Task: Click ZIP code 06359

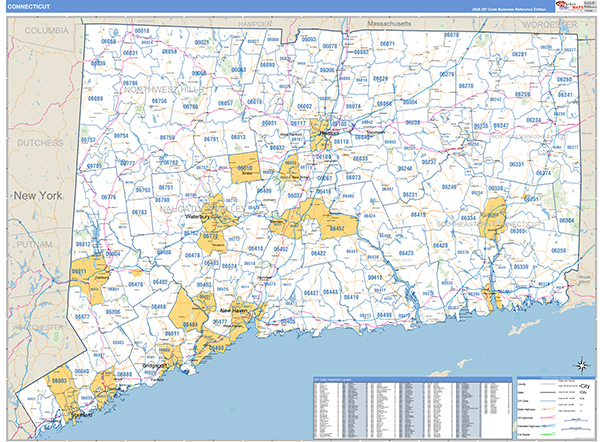Action: (x=558, y=251)
